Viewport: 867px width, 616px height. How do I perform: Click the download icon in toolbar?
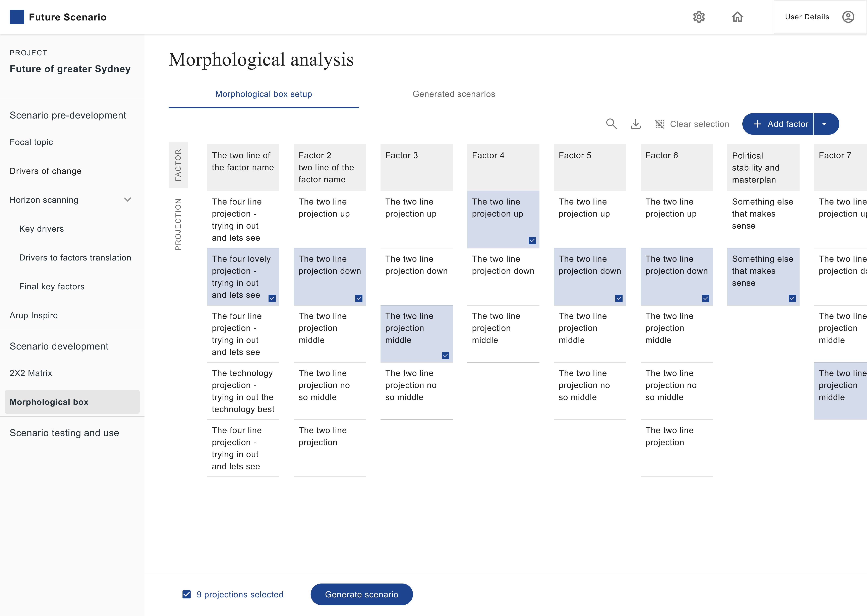tap(635, 124)
